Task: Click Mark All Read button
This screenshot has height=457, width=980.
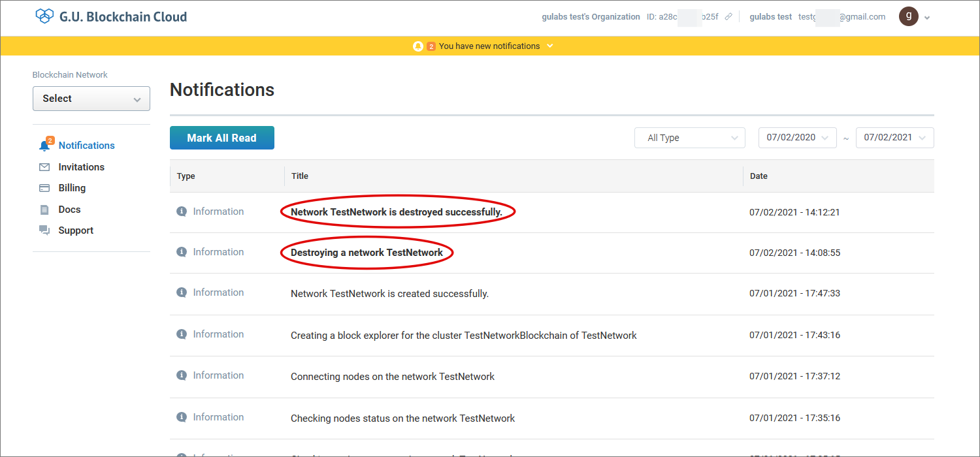Action: [222, 138]
